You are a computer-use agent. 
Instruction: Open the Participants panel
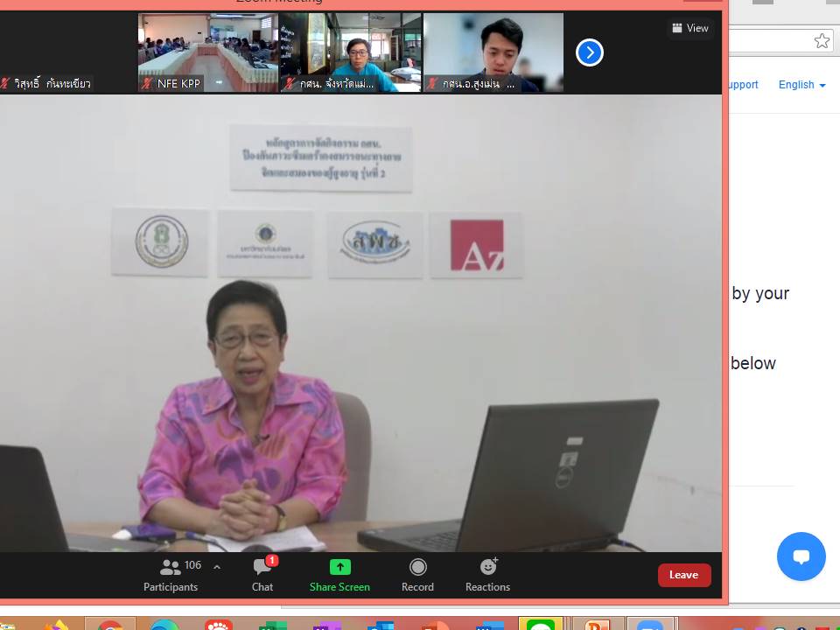click(171, 575)
